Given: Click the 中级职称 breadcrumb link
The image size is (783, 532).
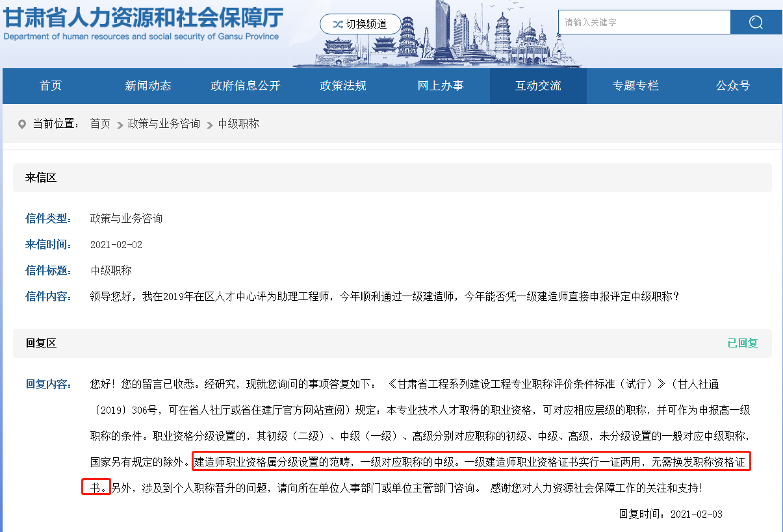Looking at the screenshot, I should tap(238, 124).
